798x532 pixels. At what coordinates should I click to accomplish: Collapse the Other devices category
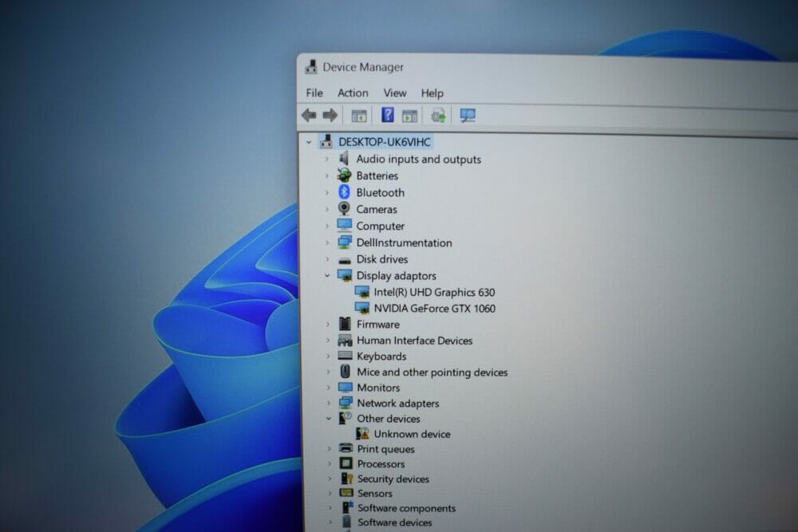tap(329, 419)
